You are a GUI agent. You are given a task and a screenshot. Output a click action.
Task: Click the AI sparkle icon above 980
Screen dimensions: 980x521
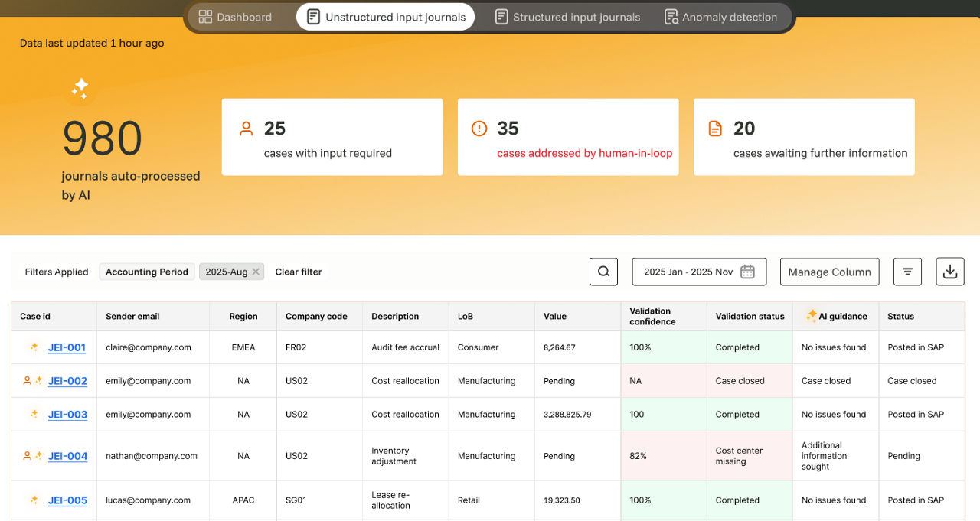(x=80, y=88)
